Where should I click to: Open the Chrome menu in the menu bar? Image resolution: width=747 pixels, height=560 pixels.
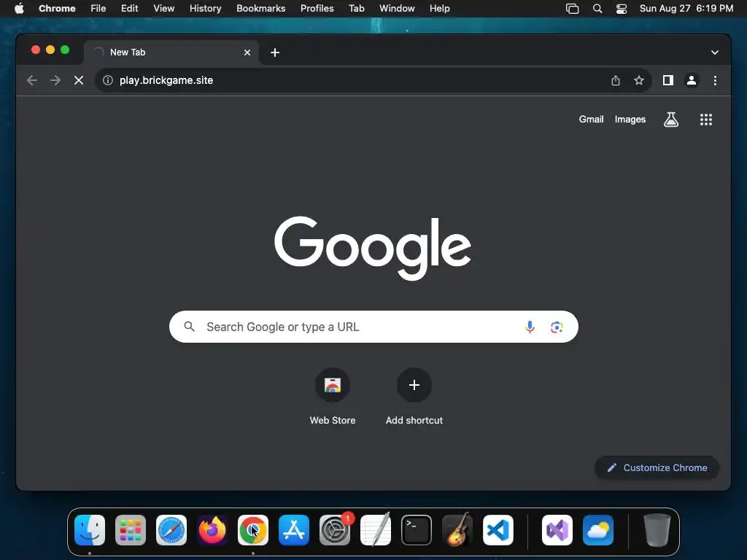point(57,9)
